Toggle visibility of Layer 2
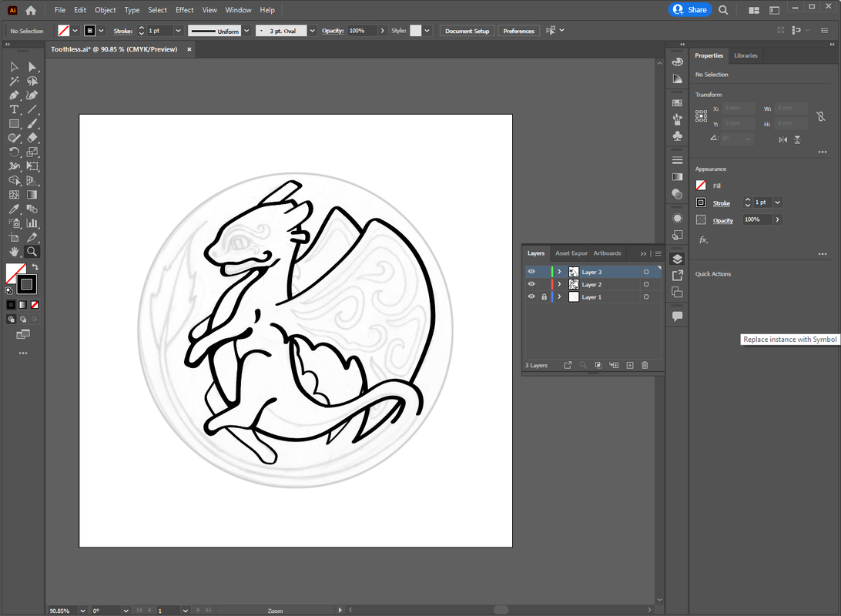Image resolution: width=841 pixels, height=616 pixels. [x=531, y=284]
